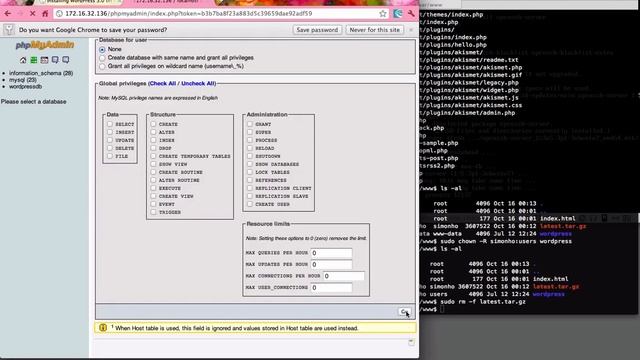Dismiss the save password infobar
640x360 pixels.
[x=411, y=30]
